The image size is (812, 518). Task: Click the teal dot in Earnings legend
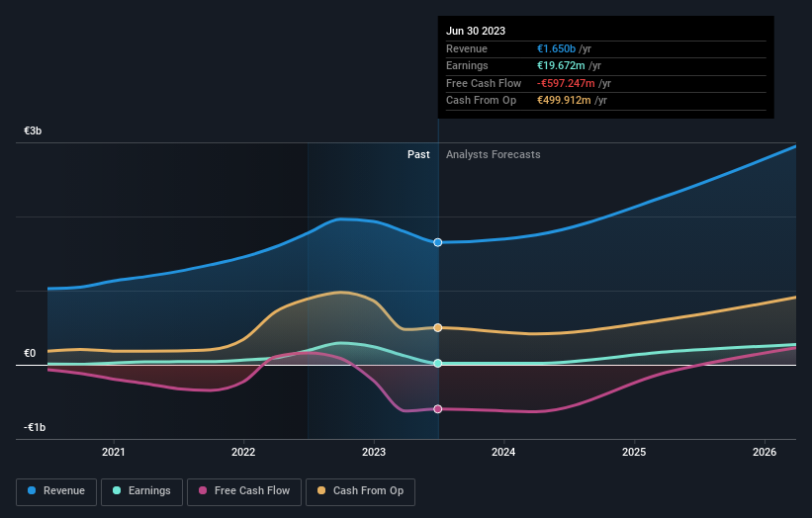[x=117, y=490]
